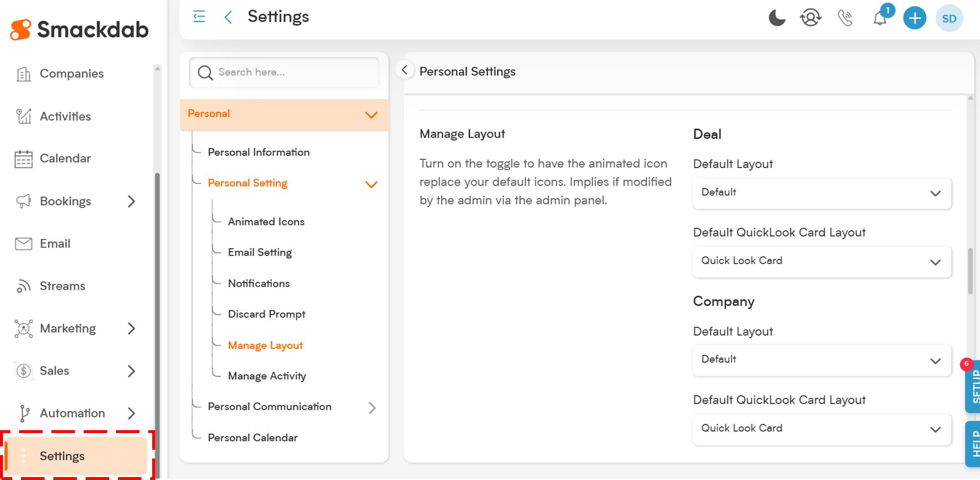
Task: Open Streams in left sidebar
Action: (62, 286)
